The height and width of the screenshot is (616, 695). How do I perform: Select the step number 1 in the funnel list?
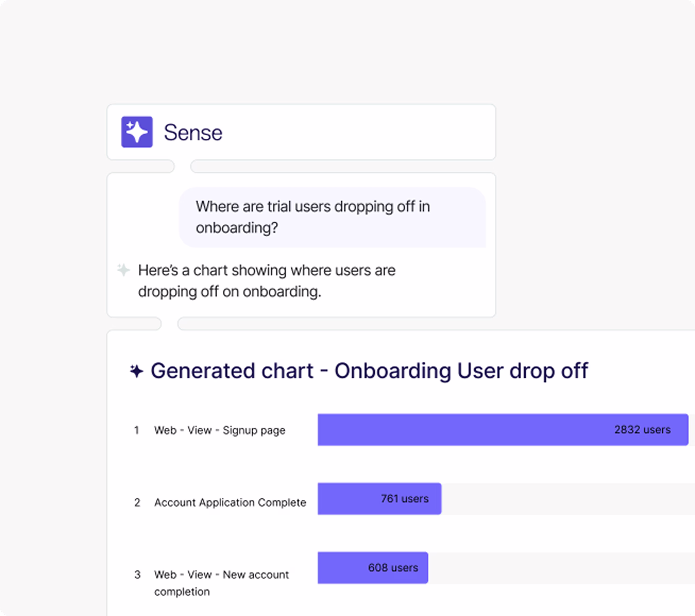coord(137,430)
